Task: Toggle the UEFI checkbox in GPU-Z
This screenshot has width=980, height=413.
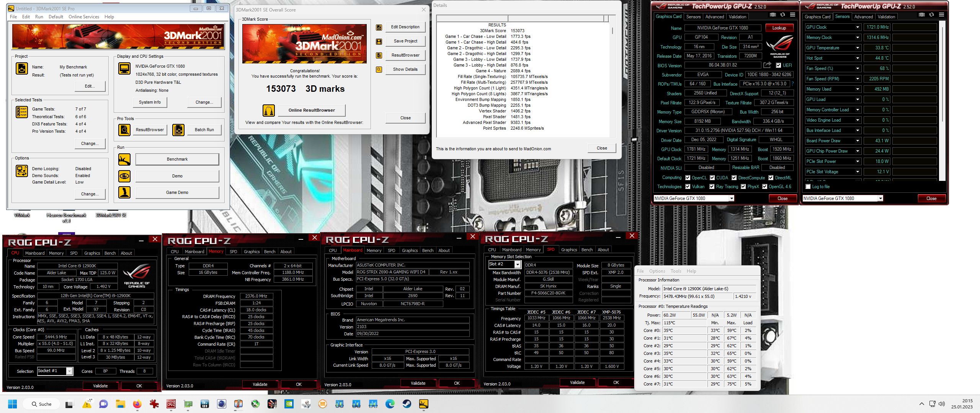Action: click(778, 65)
